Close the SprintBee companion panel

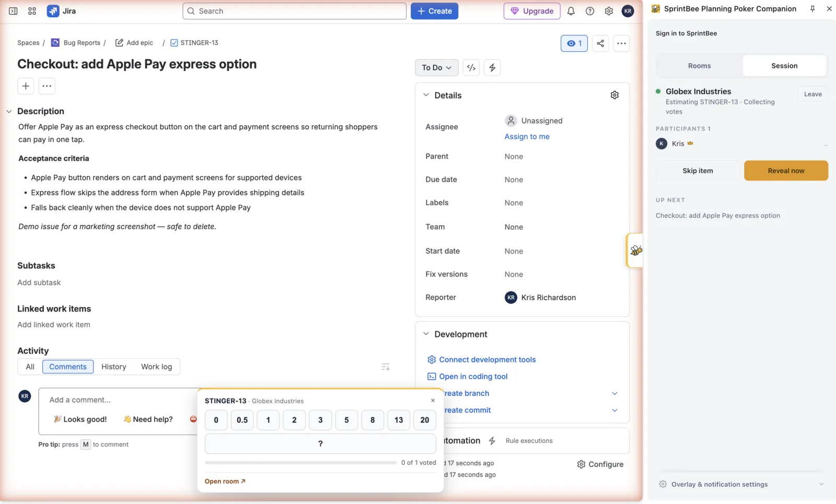click(x=829, y=9)
